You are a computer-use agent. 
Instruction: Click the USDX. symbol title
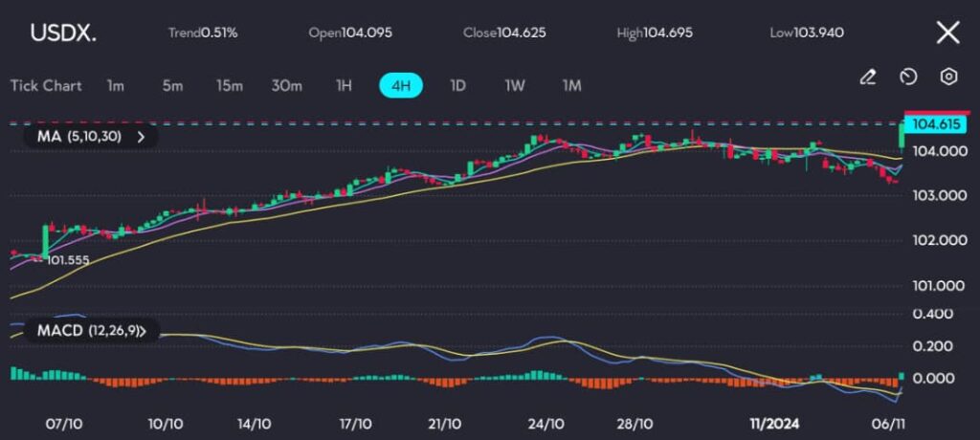click(63, 33)
